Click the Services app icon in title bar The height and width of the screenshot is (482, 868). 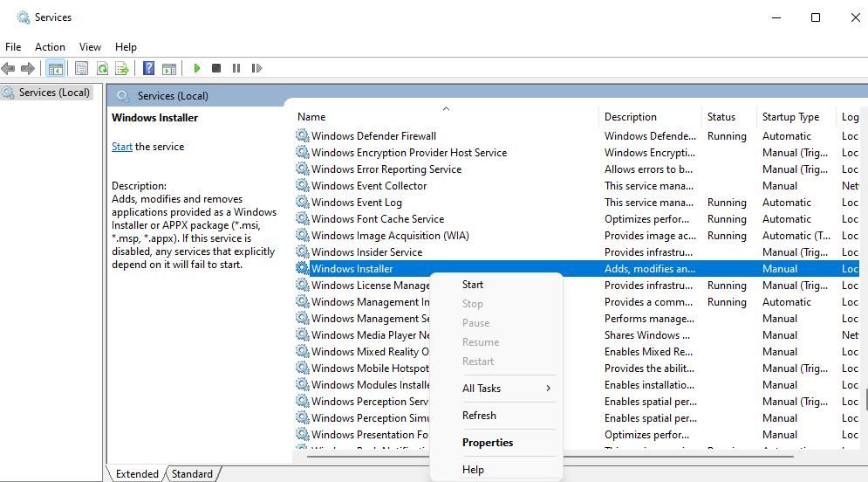tap(24, 17)
